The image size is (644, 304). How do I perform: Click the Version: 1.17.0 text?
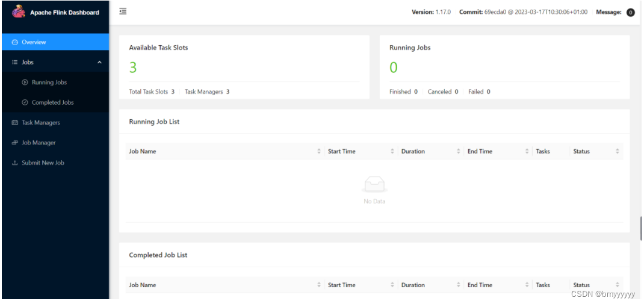tap(432, 12)
